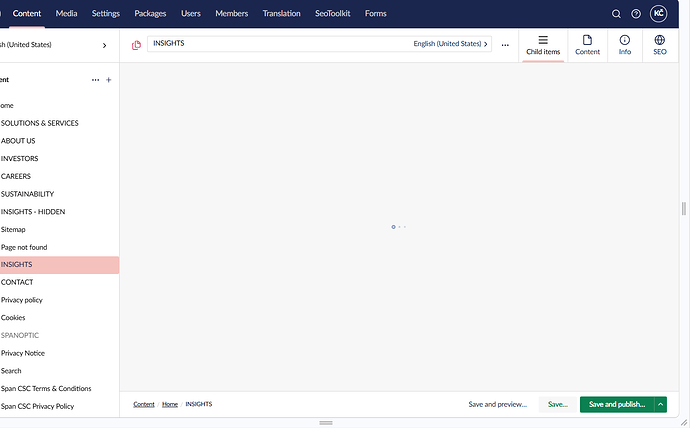Switch to the Content section
This screenshot has height=429, width=690.
(27, 14)
